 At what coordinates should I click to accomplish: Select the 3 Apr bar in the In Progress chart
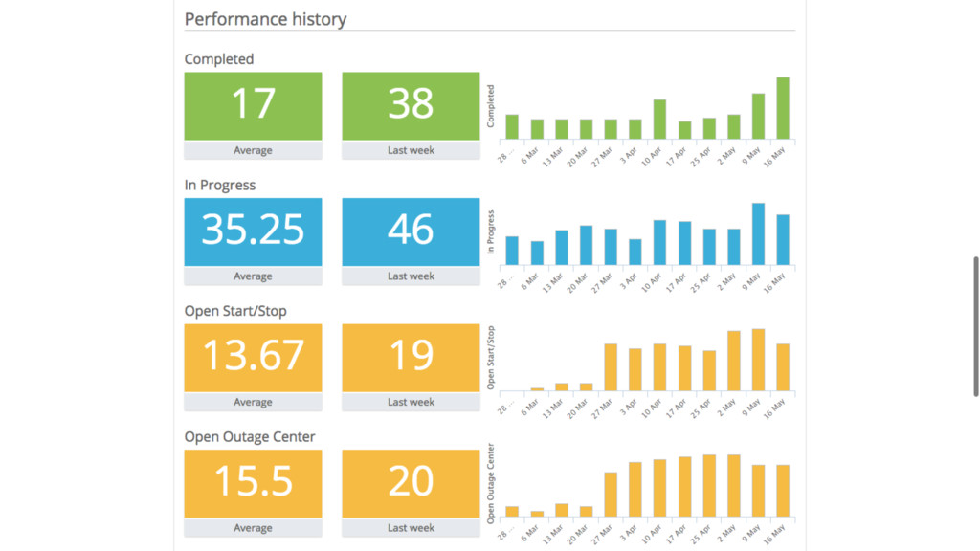point(635,252)
